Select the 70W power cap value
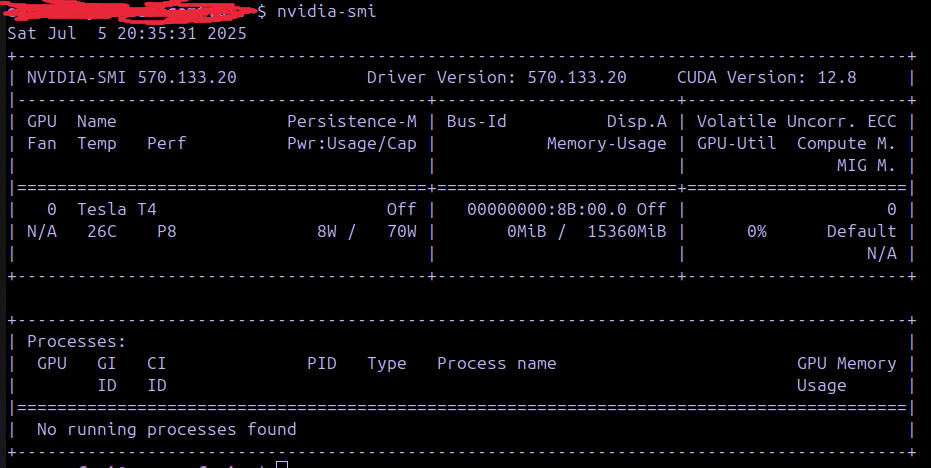Viewport: 931px width, 468px height. click(x=401, y=232)
